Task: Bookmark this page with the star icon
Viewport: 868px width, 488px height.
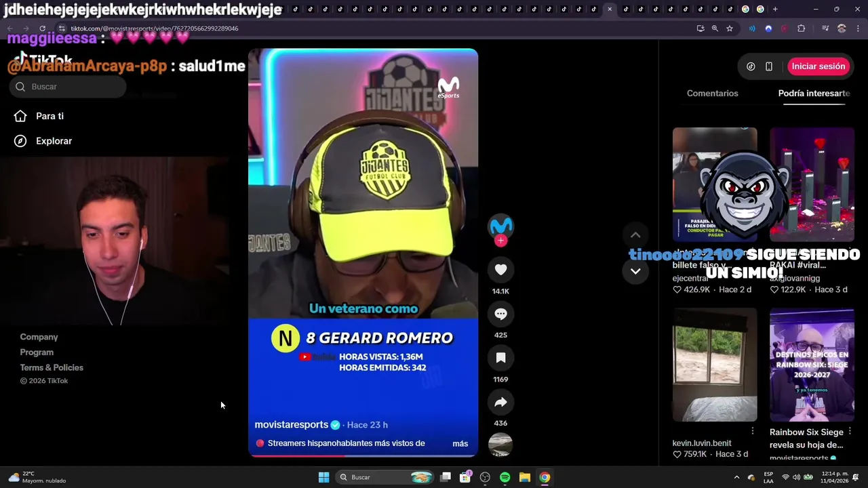Action: 730,28
